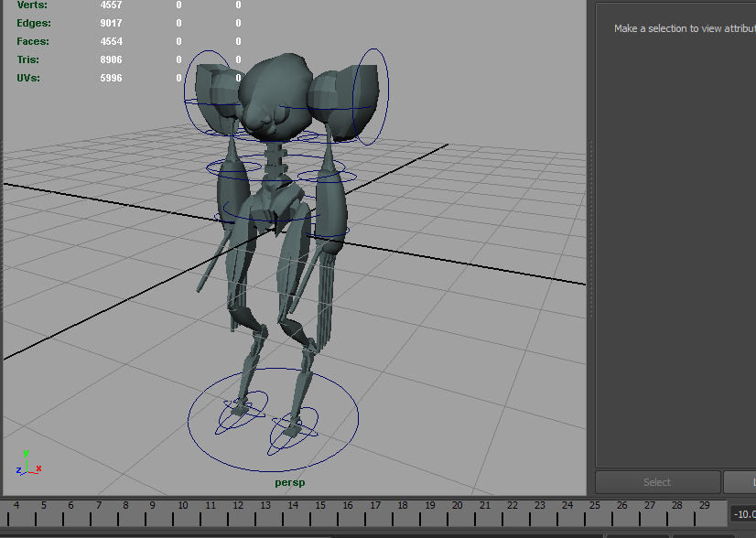
Task: Select the screen-right foot control curve
Action: point(293,432)
